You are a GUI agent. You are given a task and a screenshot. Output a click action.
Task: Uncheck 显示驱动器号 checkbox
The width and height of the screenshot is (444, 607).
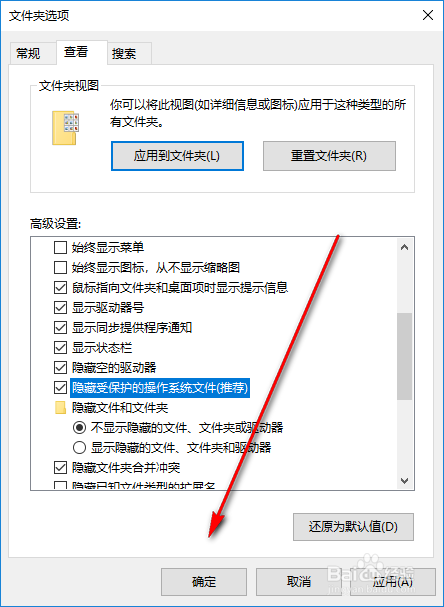(60, 307)
